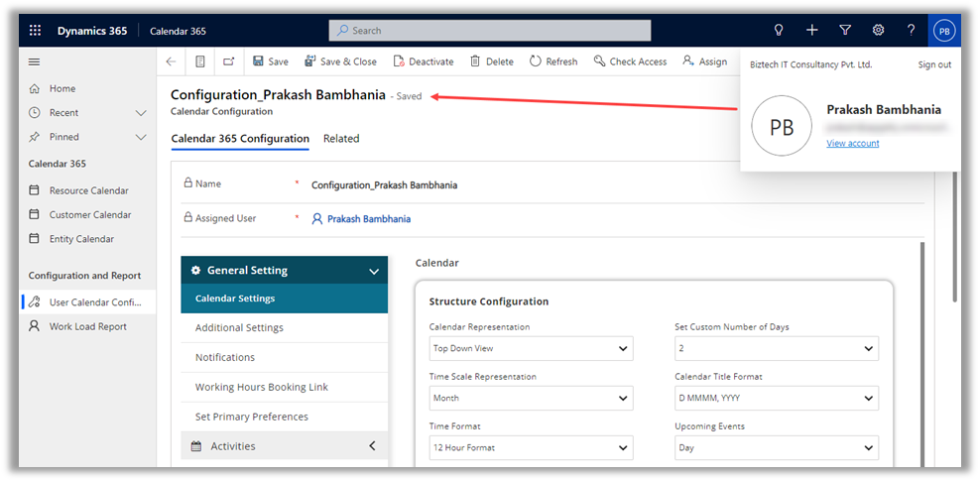Open the Time Scale Representation dropdown
The height and width of the screenshot is (481, 980).
531,398
